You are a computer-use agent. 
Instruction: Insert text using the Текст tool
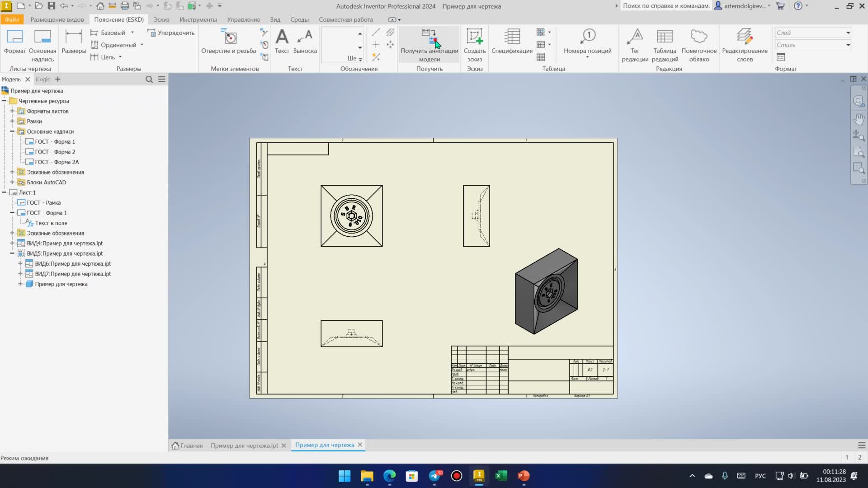click(x=282, y=42)
